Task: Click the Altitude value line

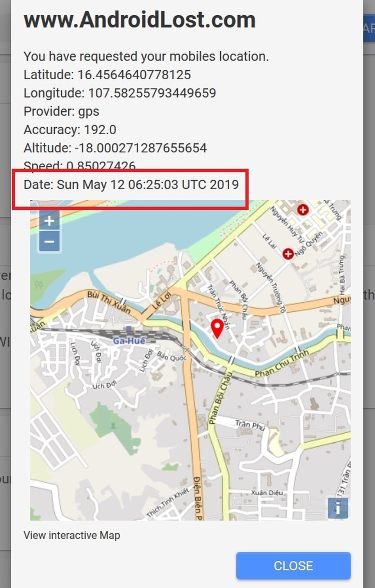Action: pos(115,148)
